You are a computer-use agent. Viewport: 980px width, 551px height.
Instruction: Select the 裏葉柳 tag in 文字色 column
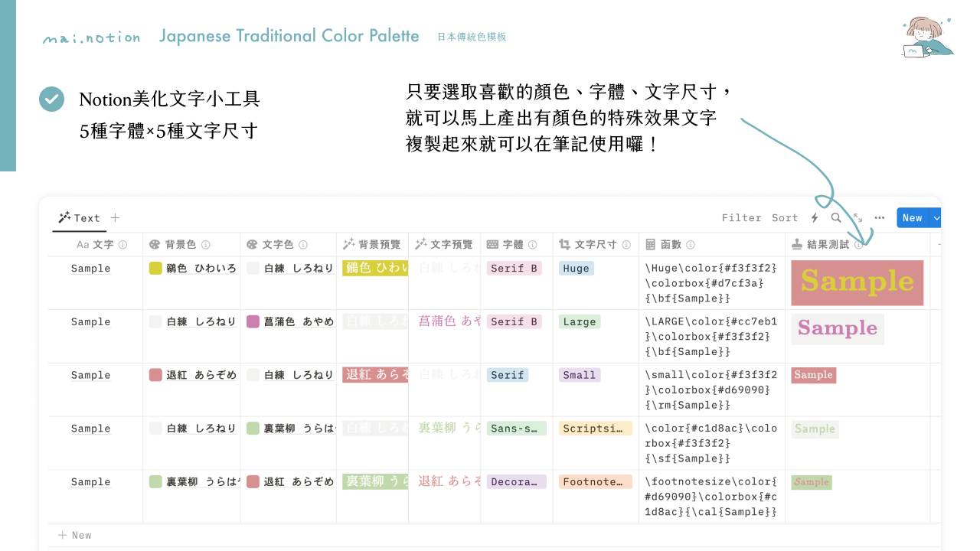tap(291, 429)
